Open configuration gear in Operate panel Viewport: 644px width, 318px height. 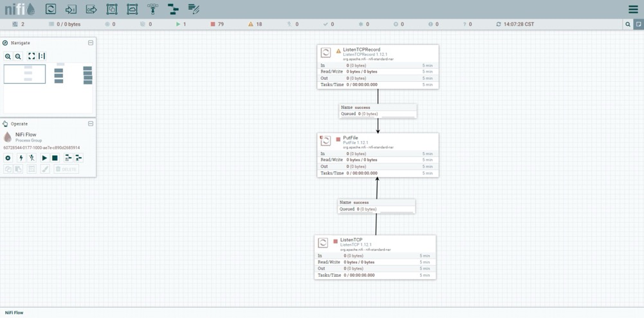coord(8,158)
